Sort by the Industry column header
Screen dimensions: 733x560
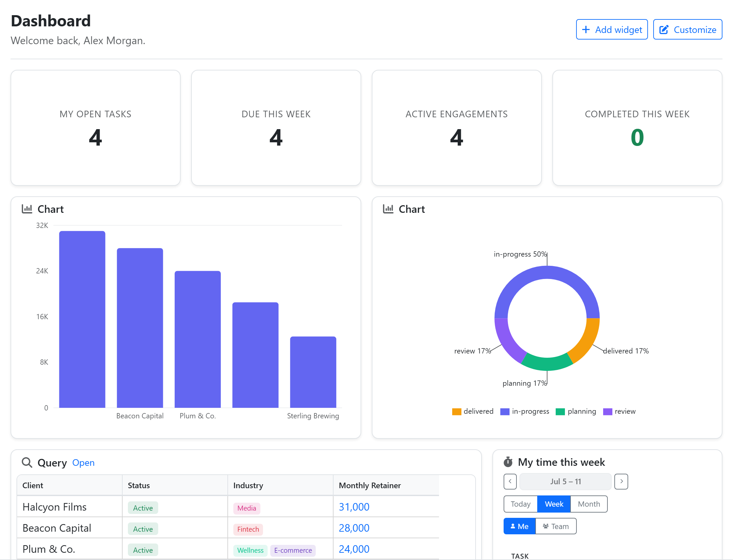point(280,485)
